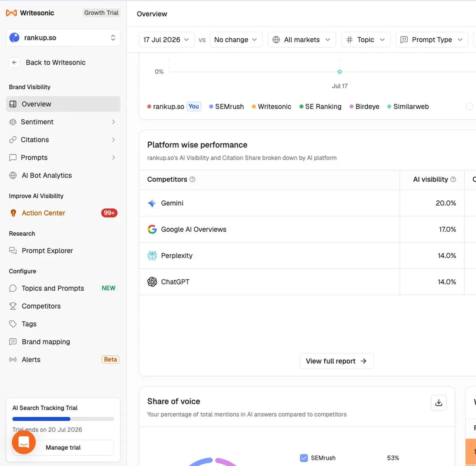This screenshot has width=476, height=466.
Task: Click the Citations link icon
Action: 13,140
